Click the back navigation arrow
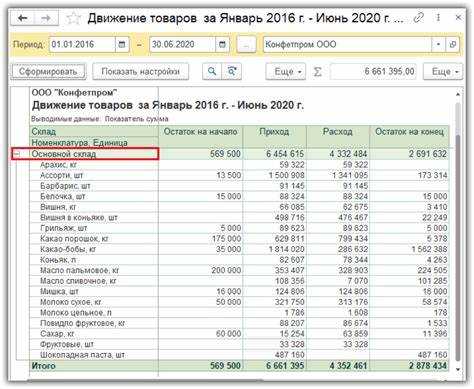 (x=22, y=18)
